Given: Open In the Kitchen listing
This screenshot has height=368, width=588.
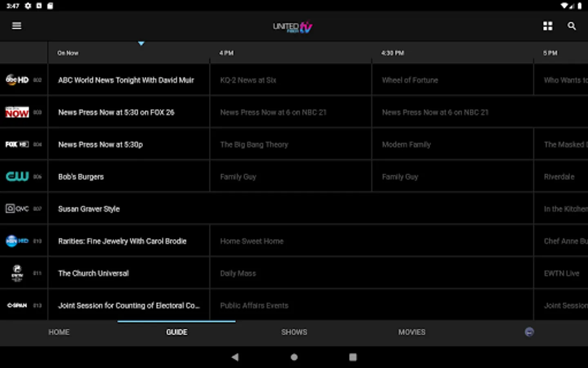Looking at the screenshot, I should click(x=561, y=209).
